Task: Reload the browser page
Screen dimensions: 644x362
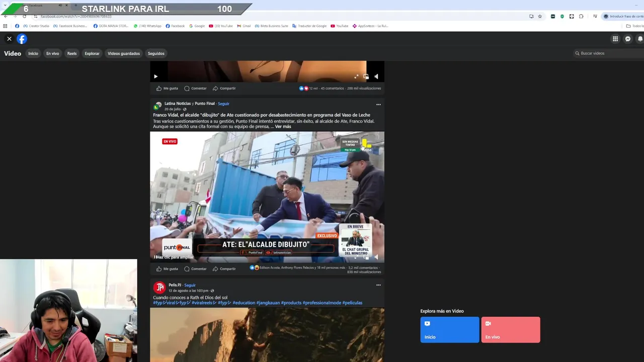Action: 24,16
